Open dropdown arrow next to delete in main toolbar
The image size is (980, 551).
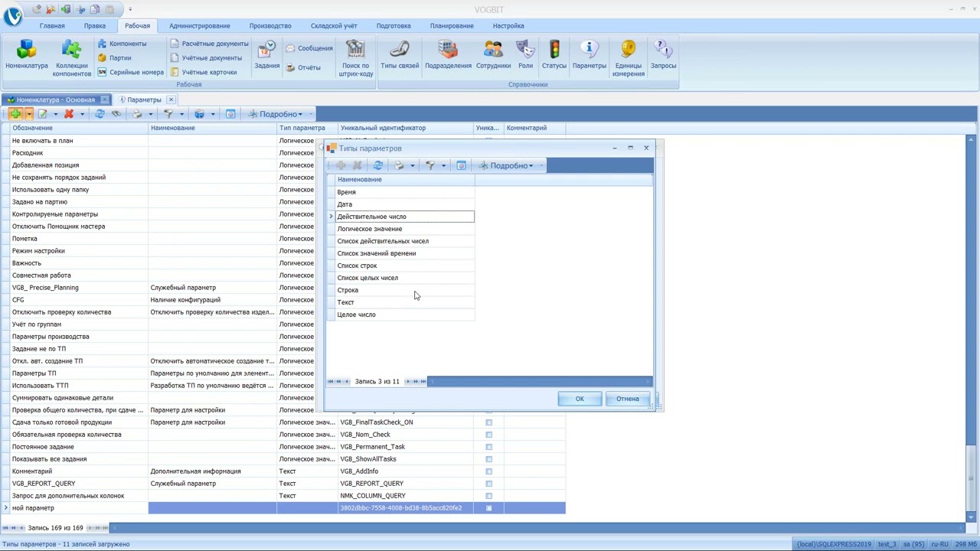point(82,114)
